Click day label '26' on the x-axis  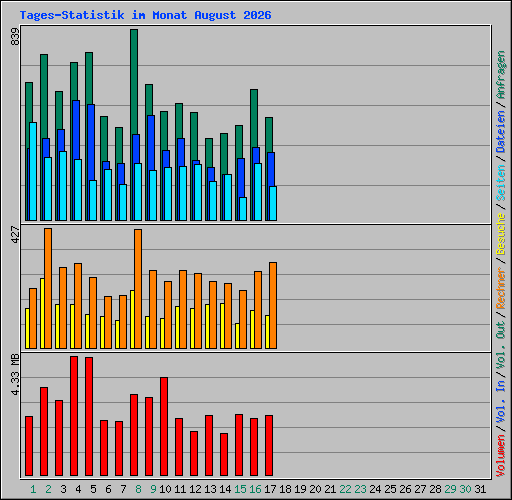point(405,489)
